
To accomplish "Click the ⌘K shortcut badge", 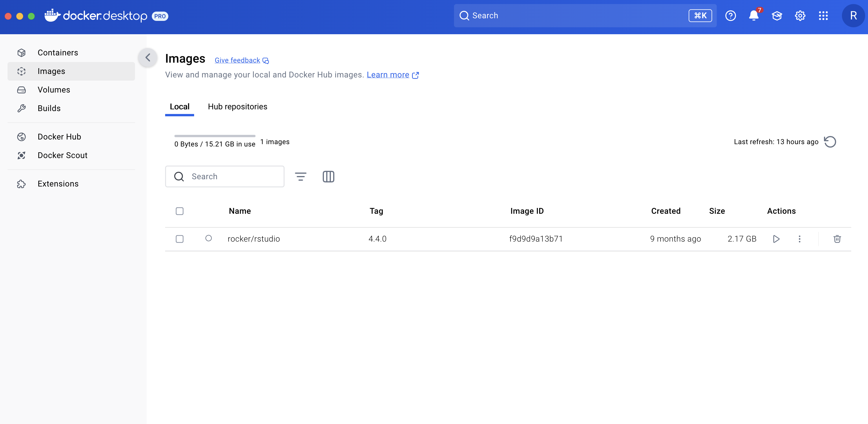I will click(x=700, y=16).
